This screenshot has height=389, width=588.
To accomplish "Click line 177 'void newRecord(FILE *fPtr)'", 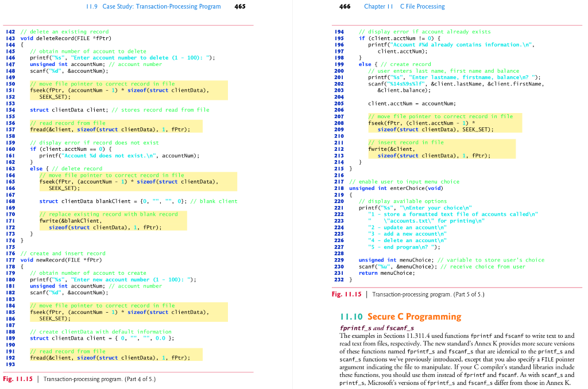I will coord(61,260).
